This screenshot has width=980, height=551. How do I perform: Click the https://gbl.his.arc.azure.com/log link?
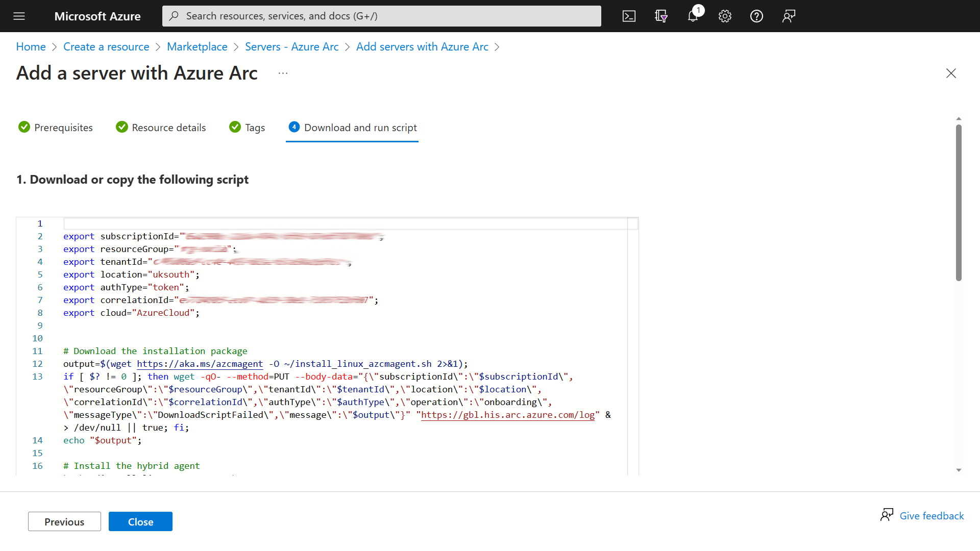507,415
